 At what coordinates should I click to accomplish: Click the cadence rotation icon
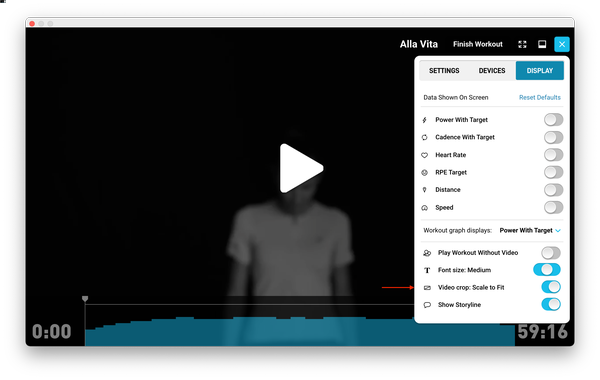point(424,137)
